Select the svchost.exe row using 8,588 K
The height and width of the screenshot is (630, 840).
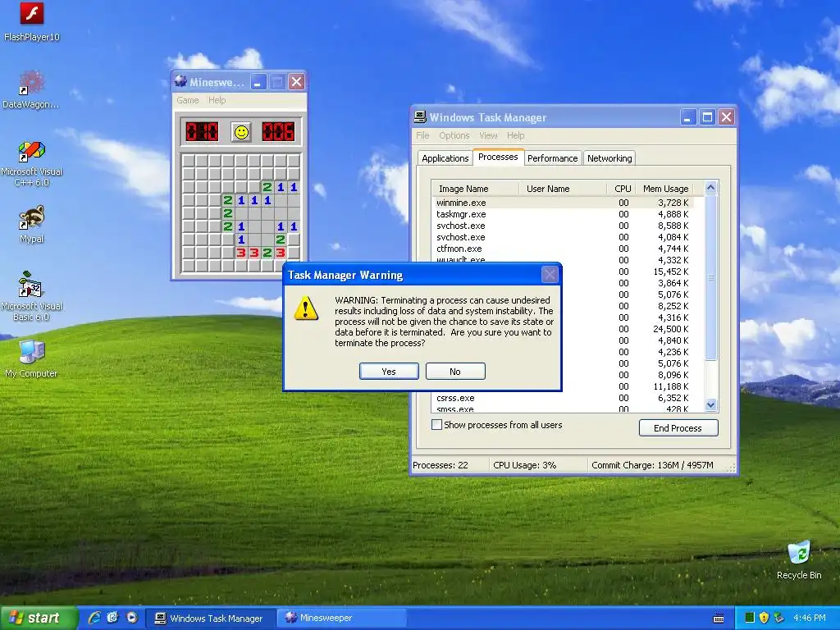(x=563, y=226)
